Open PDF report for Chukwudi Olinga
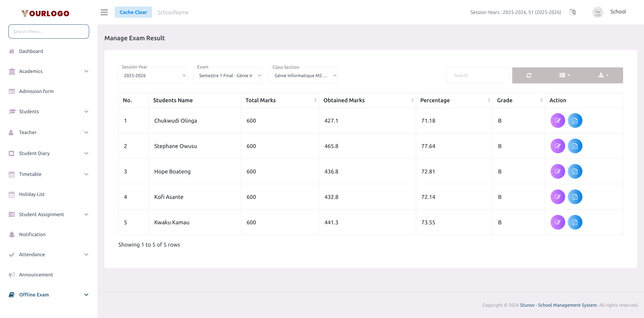 coord(575,120)
